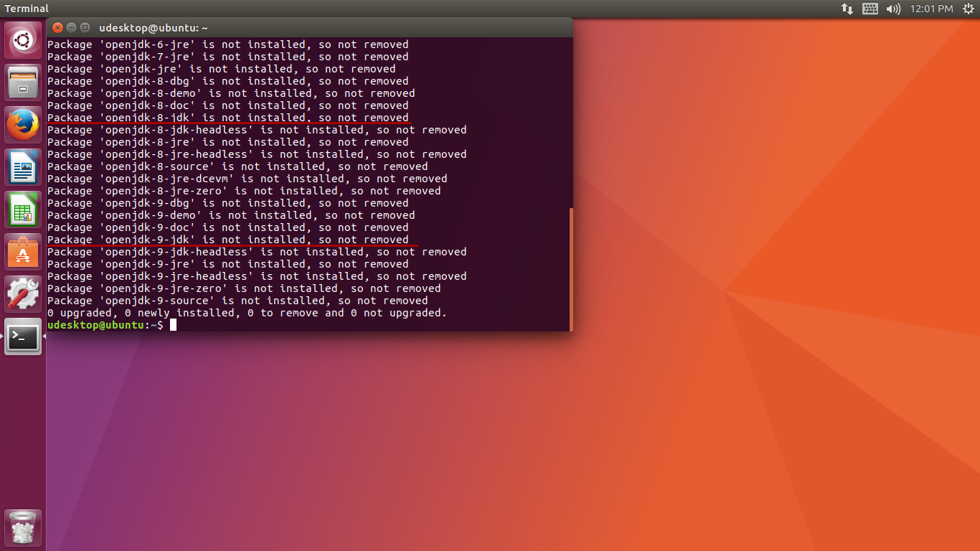Click the line with 'openjdk-9-jdk' not installed
The width and height of the screenshot is (980, 551).
(228, 240)
